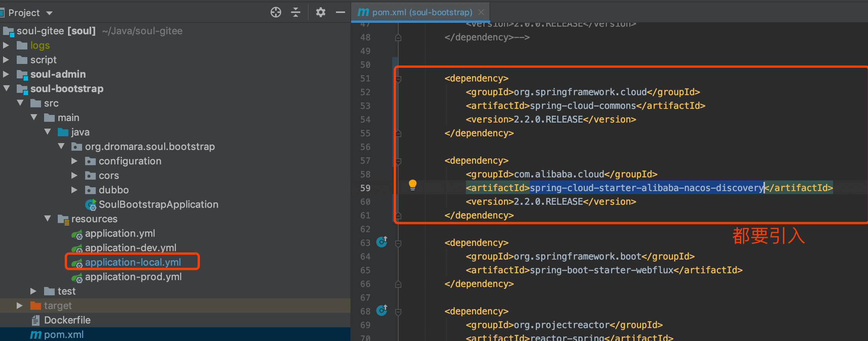Click the yellow lightbulb intention icon

[412, 185]
